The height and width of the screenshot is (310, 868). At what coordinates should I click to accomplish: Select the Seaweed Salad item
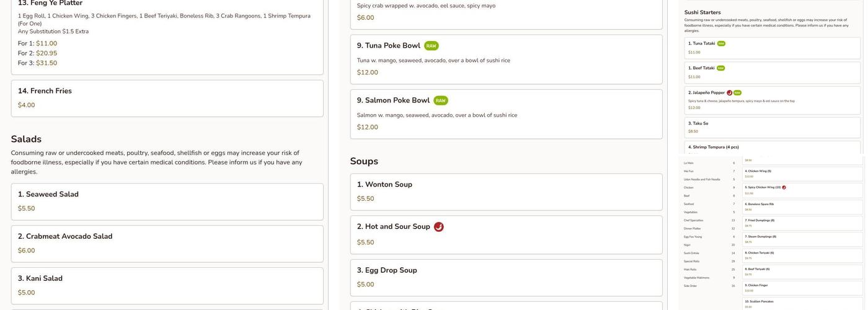pyautogui.click(x=167, y=201)
